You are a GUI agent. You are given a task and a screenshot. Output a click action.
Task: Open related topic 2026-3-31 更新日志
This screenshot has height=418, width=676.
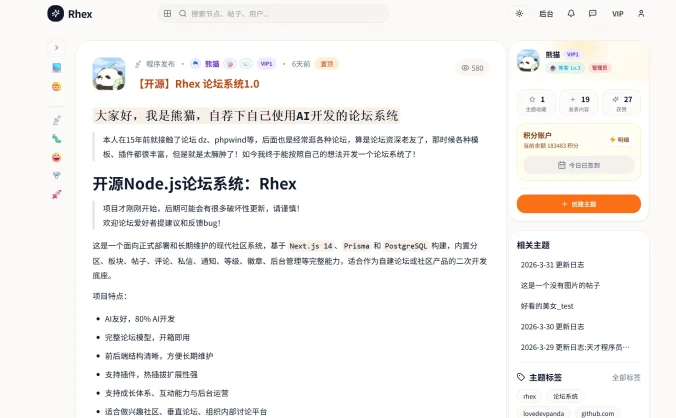tap(552, 265)
